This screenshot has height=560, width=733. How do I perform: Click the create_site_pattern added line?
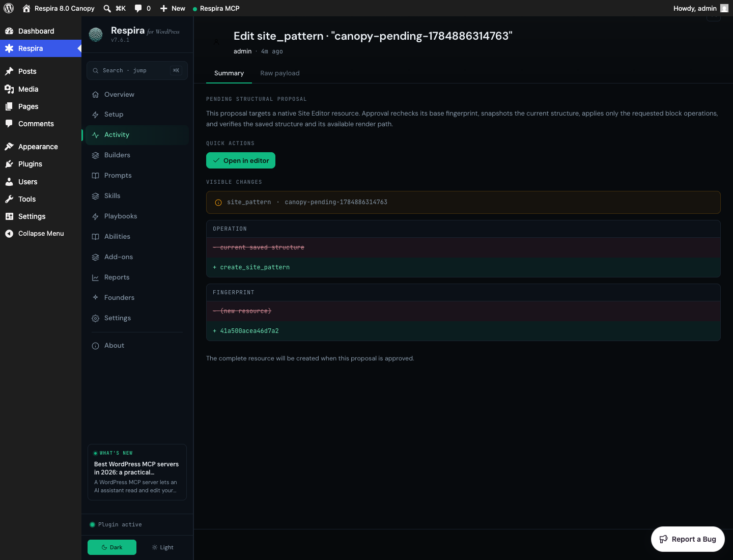pyautogui.click(x=463, y=267)
